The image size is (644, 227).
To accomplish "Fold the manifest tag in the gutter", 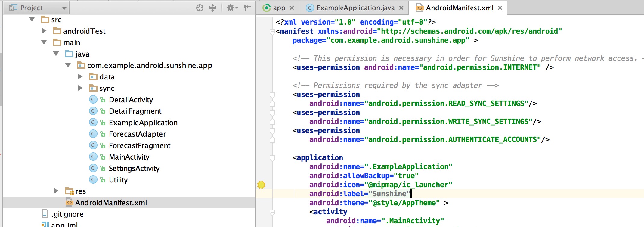I will tap(272, 31).
